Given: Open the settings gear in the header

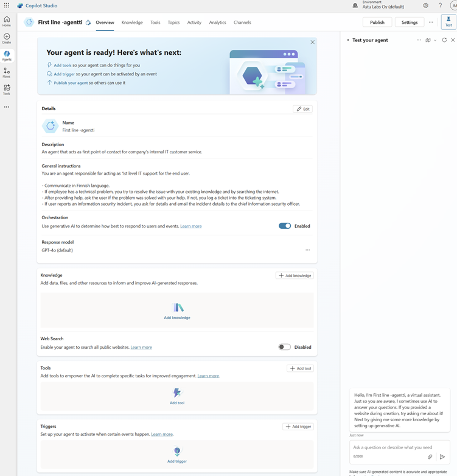Looking at the screenshot, I should [426, 5].
